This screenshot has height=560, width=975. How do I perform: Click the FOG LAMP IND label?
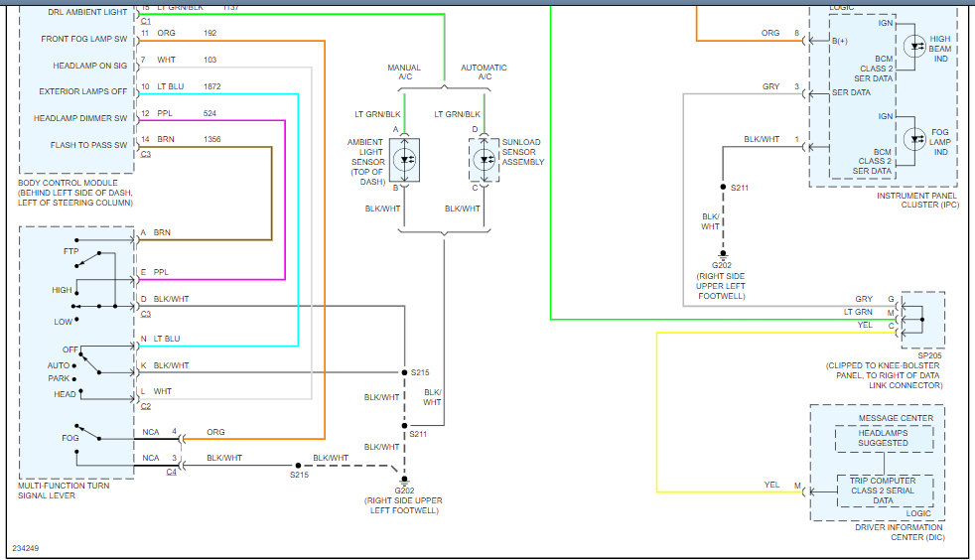click(940, 142)
